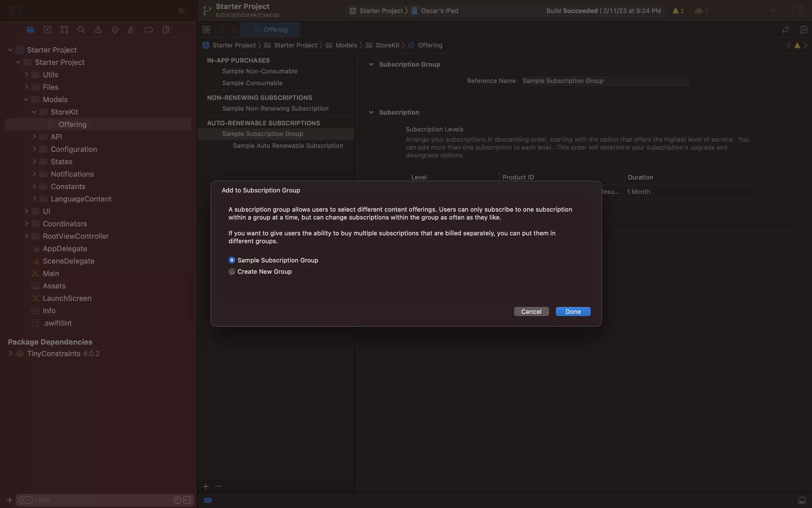Open AppDelegate file
The width and height of the screenshot is (812, 508).
tap(65, 249)
